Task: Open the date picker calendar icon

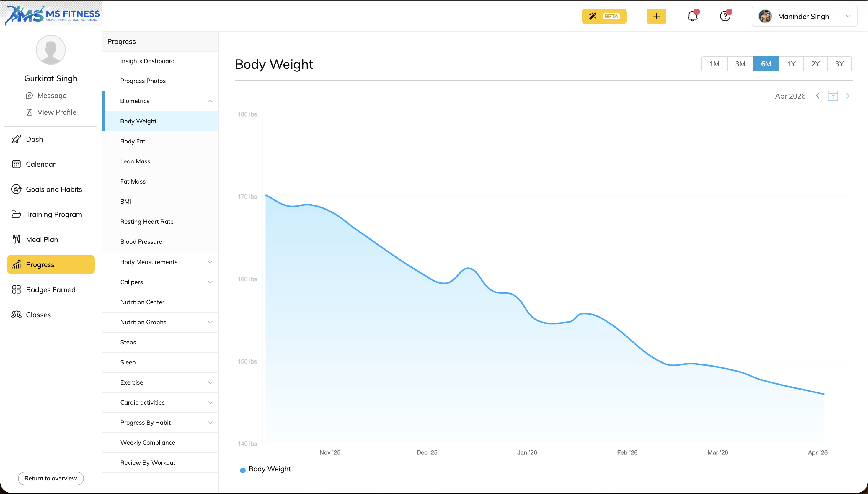Action: click(x=833, y=96)
